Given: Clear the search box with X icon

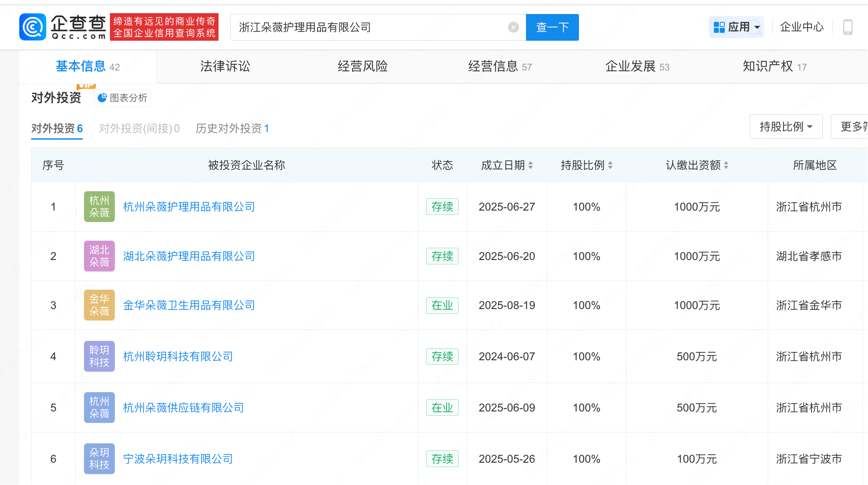Looking at the screenshot, I should (x=513, y=28).
